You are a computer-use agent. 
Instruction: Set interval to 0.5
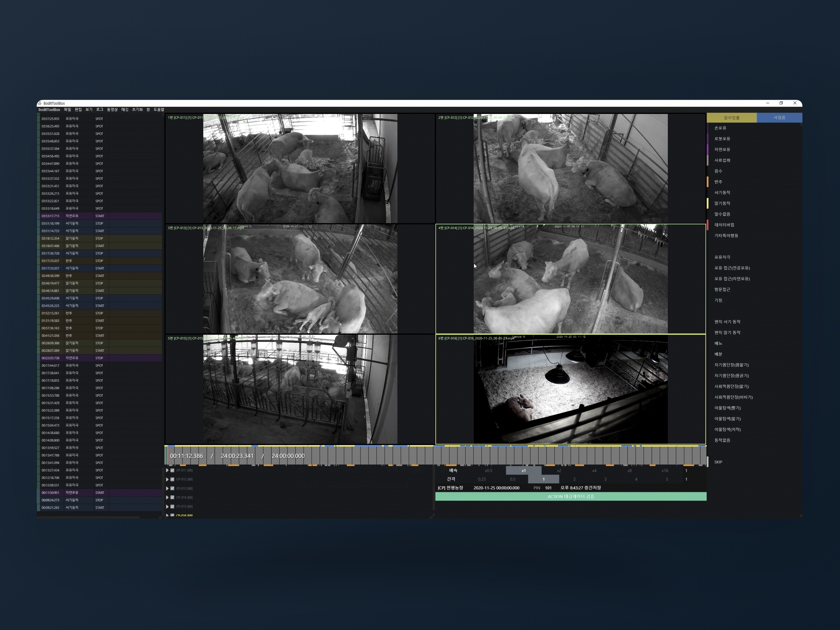click(x=512, y=479)
